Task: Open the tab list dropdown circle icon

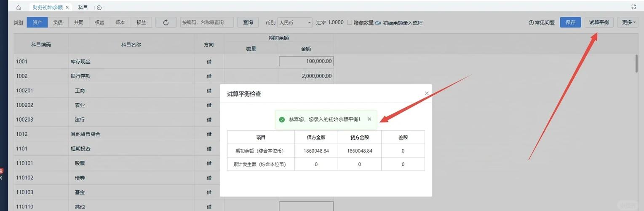Action: coord(99,8)
